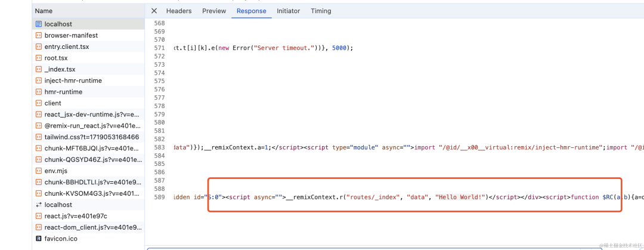The width and height of the screenshot is (644, 250).
Task: Close the request details panel
Action: [154, 11]
